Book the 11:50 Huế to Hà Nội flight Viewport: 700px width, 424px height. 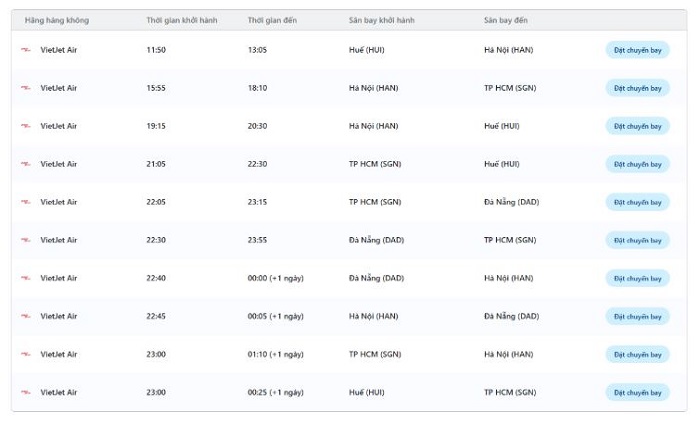click(637, 50)
